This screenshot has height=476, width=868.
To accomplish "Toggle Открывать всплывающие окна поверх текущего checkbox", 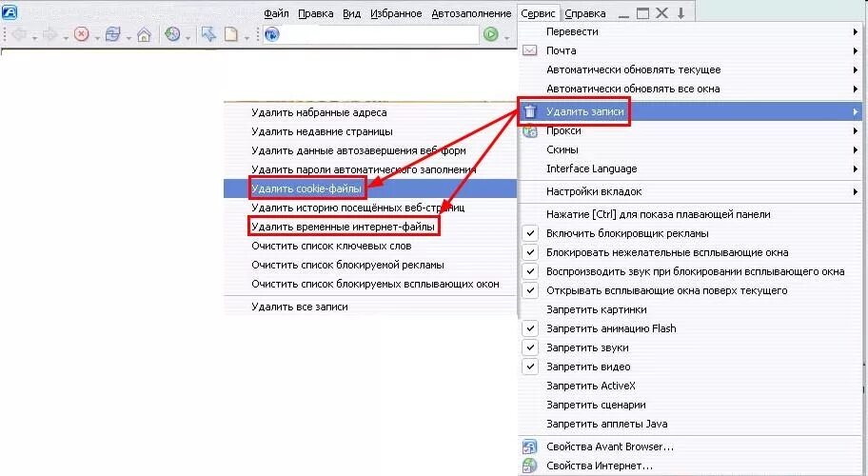I will tap(530, 290).
